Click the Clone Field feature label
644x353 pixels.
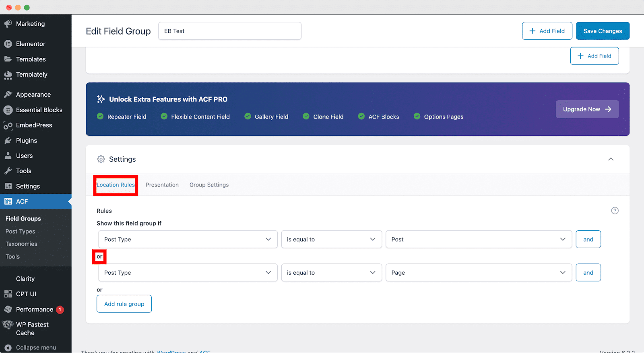(328, 117)
